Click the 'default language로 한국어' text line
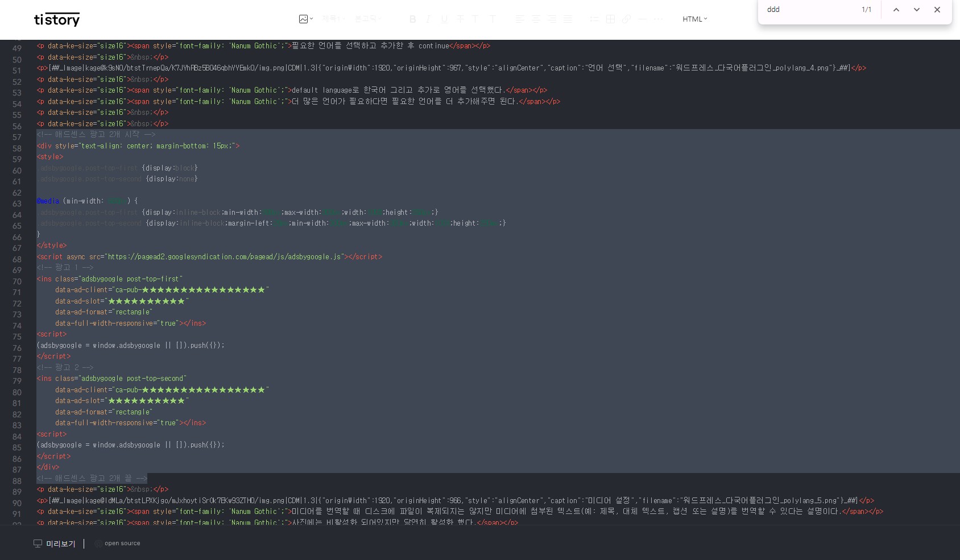960x560 pixels. click(x=292, y=90)
